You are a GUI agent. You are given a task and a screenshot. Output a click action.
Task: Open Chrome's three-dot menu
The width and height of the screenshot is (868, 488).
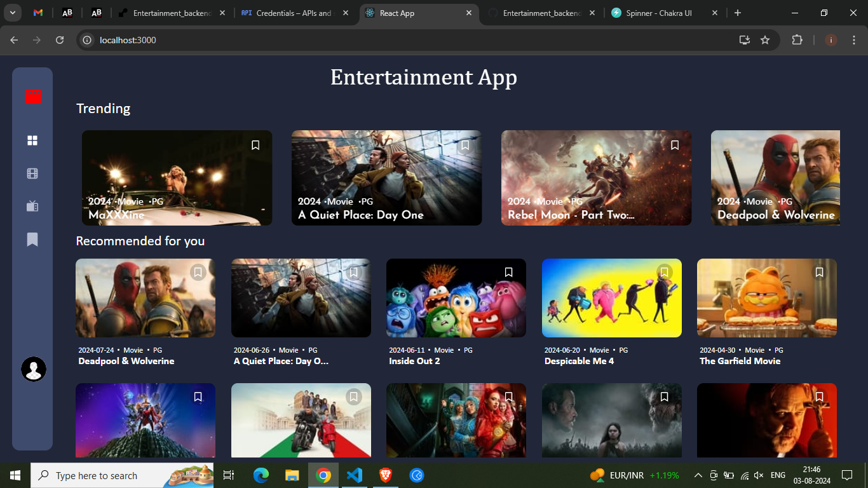[853, 40]
